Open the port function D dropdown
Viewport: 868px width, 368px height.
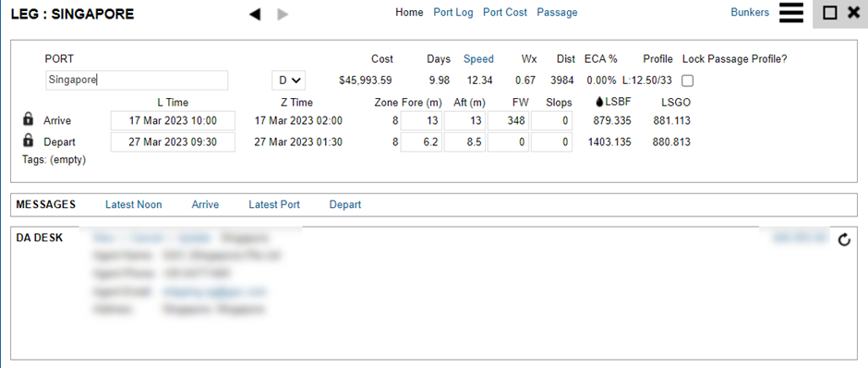288,80
